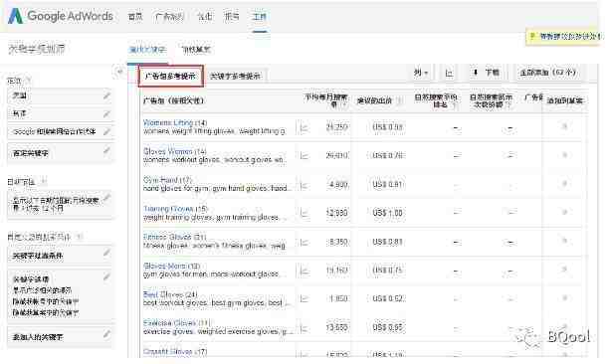Open 报告 in top navigation
The height and width of the screenshot is (364, 609).
click(232, 16)
